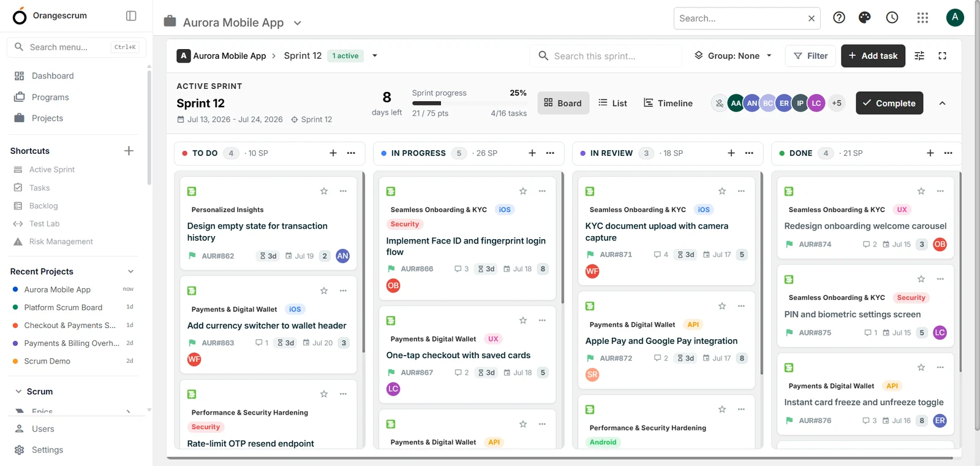Switch to the Board view
This screenshot has height=466, width=980.
[x=563, y=103]
